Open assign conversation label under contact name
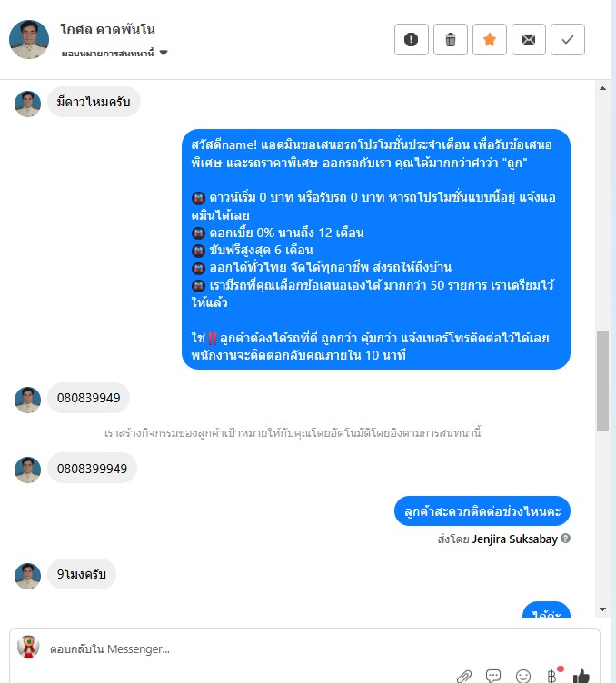Screen dimensions: 616x683 point(107,54)
